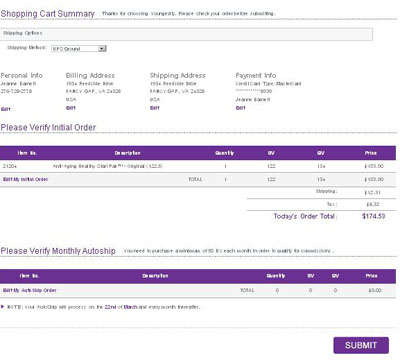Open Edit My Initial Order link
Viewport: 400px width, 360px height.
point(26,179)
